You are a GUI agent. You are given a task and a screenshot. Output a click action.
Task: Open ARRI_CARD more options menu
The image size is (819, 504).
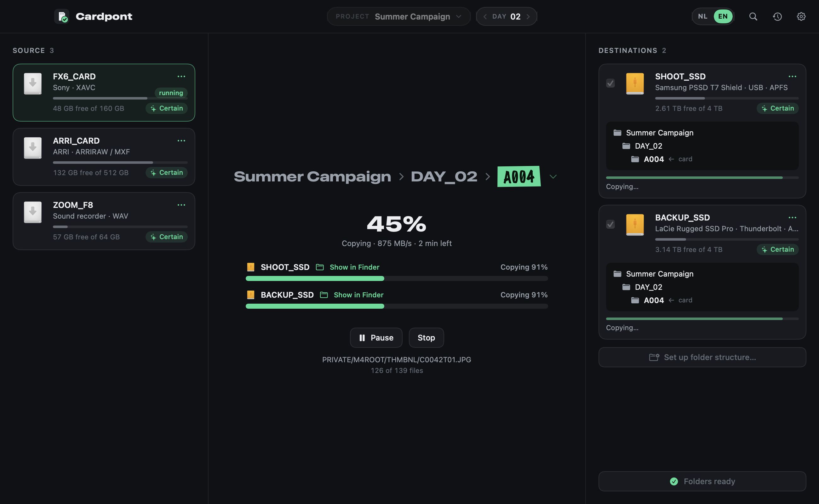pos(181,141)
